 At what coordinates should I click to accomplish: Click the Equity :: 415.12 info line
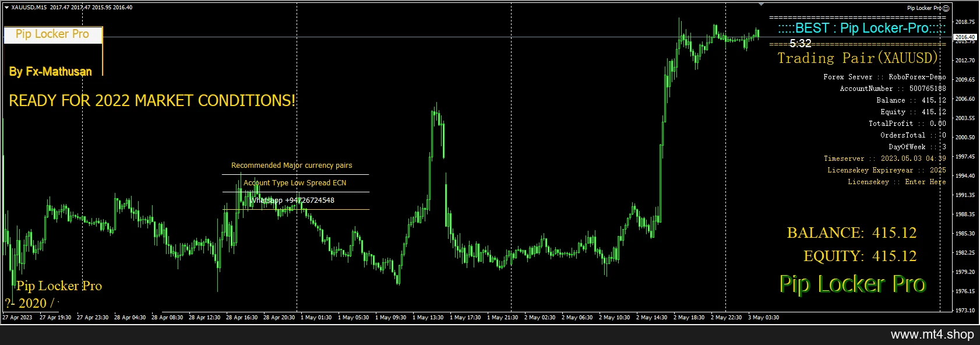(913, 112)
